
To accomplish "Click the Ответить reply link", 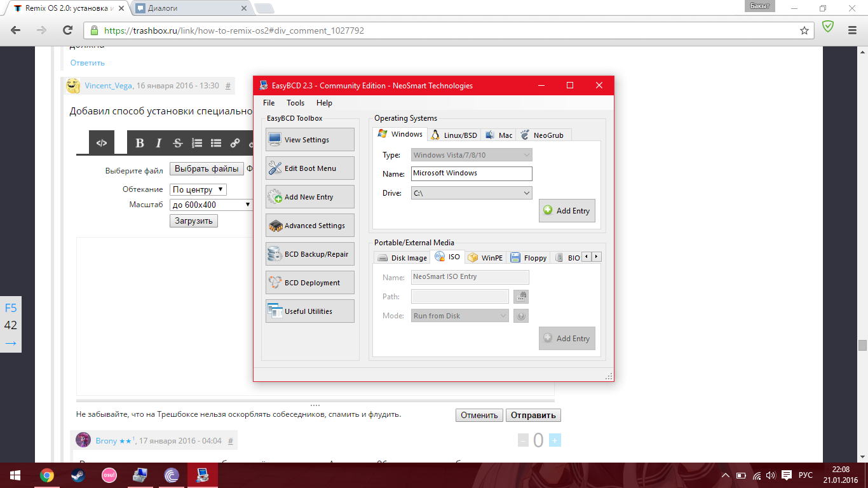I will (88, 63).
